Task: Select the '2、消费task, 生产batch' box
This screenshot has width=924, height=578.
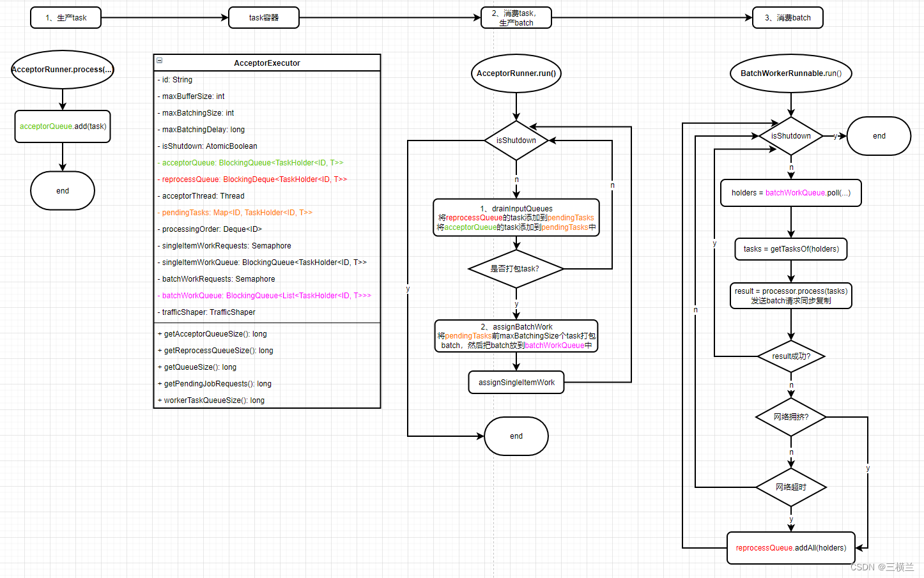Action: pos(516,18)
